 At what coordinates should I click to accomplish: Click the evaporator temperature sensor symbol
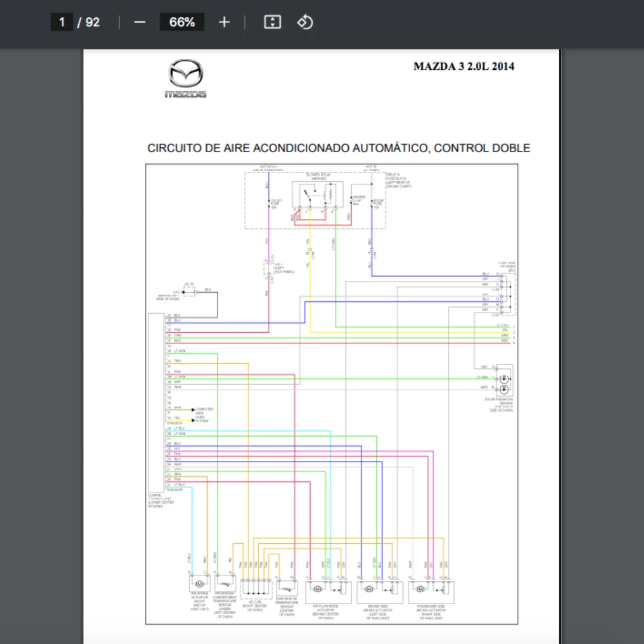click(x=287, y=588)
